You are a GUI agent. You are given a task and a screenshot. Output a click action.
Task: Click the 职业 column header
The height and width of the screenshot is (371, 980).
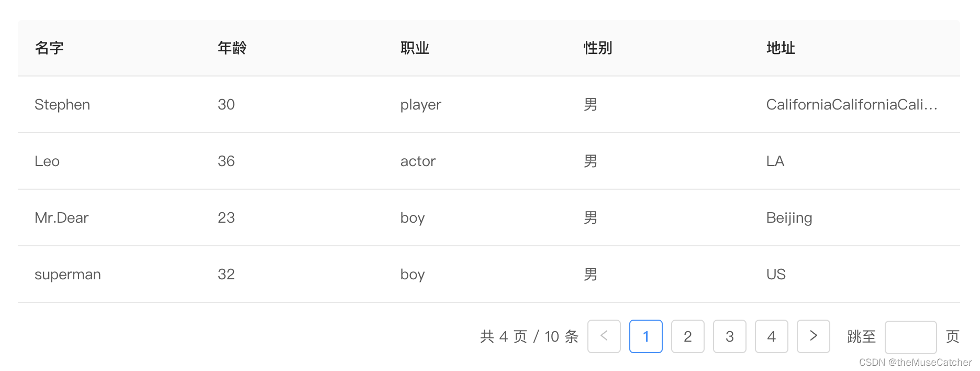(414, 48)
